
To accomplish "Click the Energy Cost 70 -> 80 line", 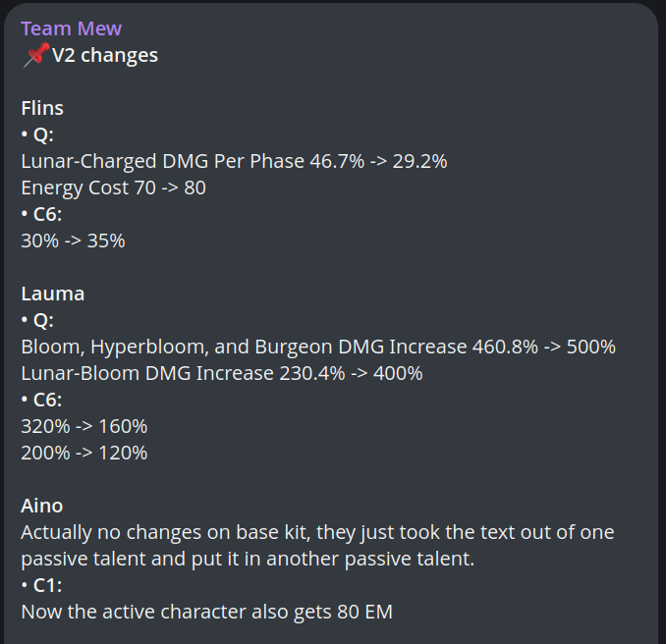I will coord(113,188).
